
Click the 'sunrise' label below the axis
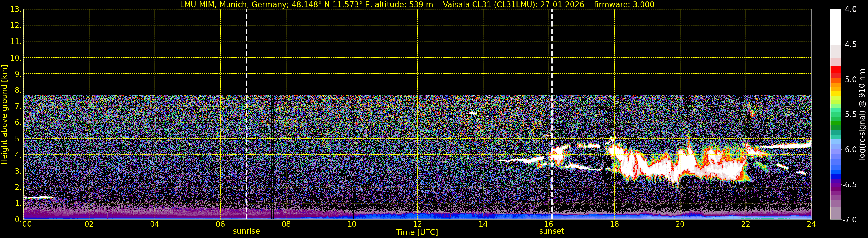coord(246,231)
